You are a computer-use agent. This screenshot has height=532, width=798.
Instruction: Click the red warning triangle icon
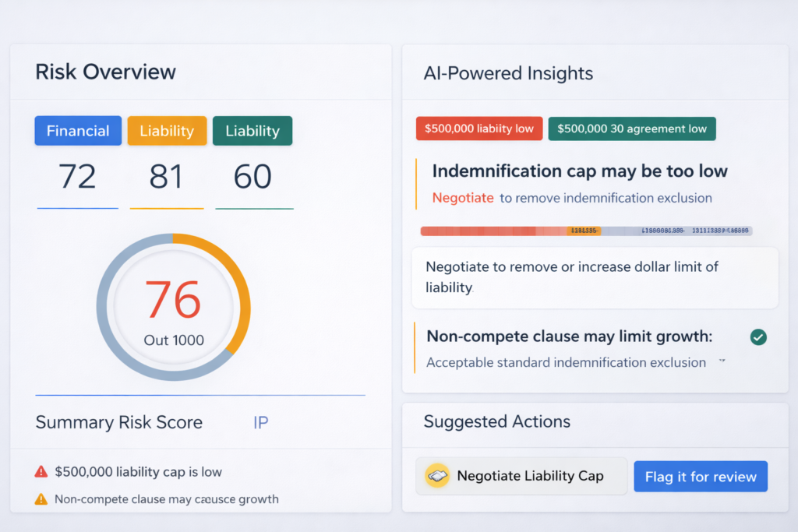pos(41,471)
